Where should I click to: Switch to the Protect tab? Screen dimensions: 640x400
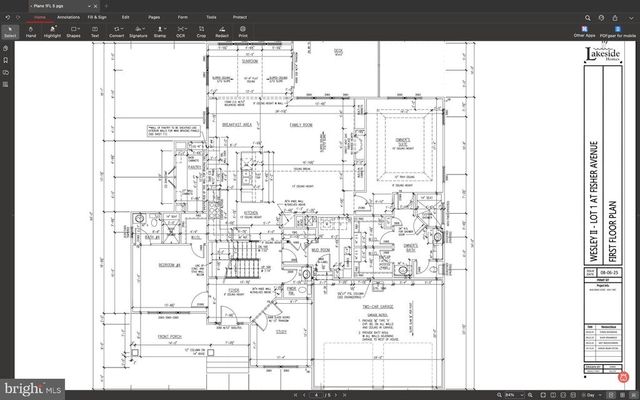pos(240,17)
